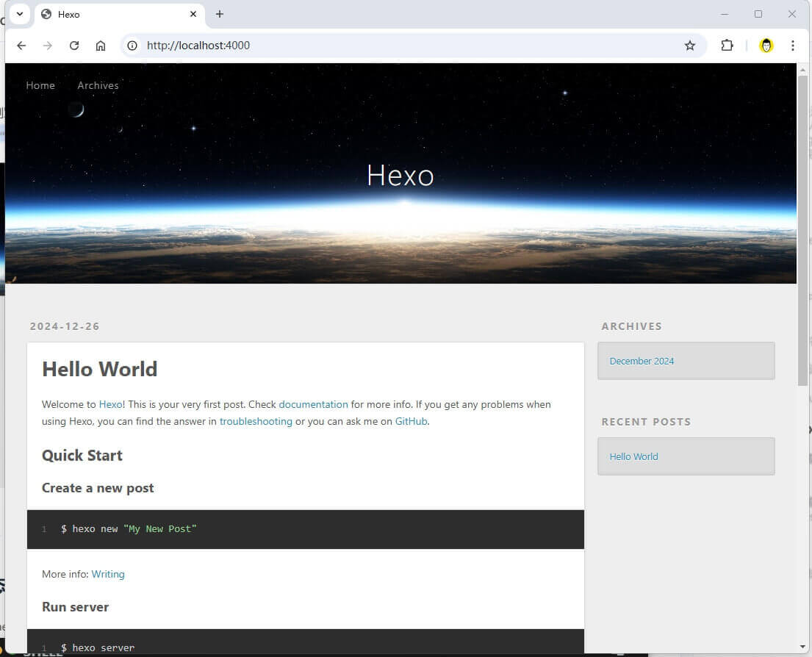Click the browser forward arrow
The image size is (812, 657).
pos(48,46)
